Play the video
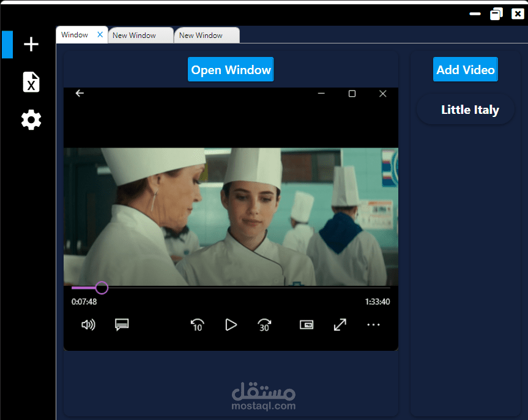This screenshot has width=528, height=420. pos(231,324)
